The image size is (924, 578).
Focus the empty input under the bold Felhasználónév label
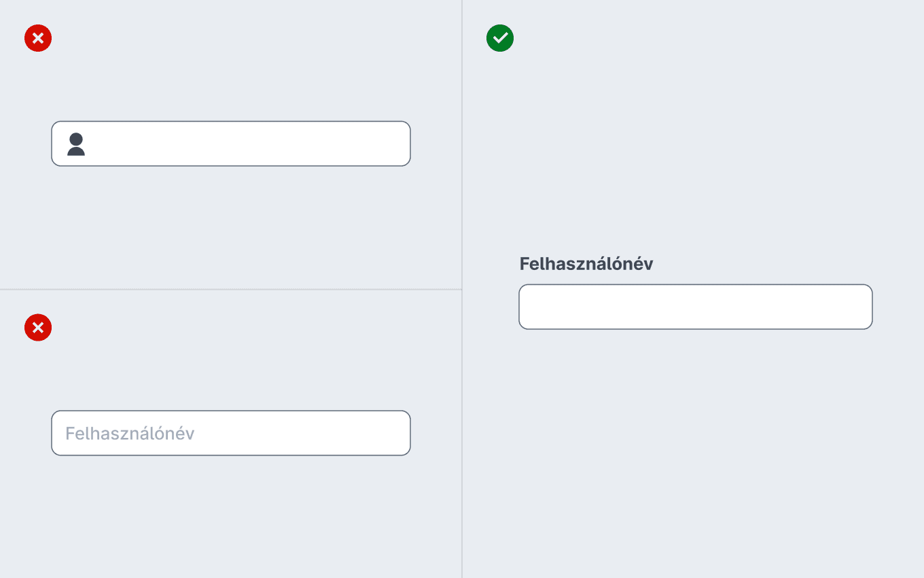pos(696,307)
